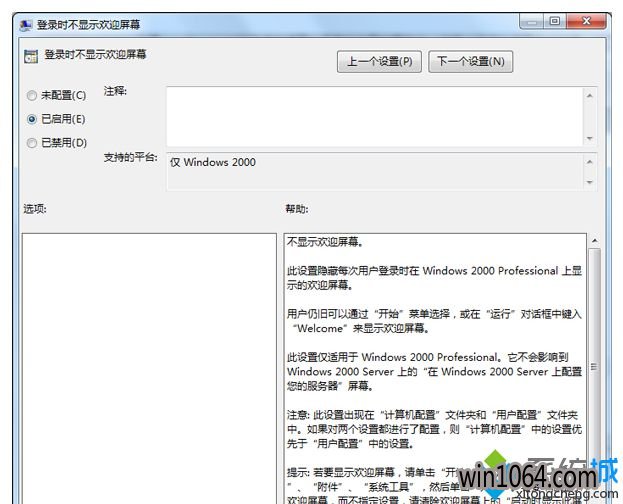
Task: Select the 已禁用(D) radio button
Action: 32,143
